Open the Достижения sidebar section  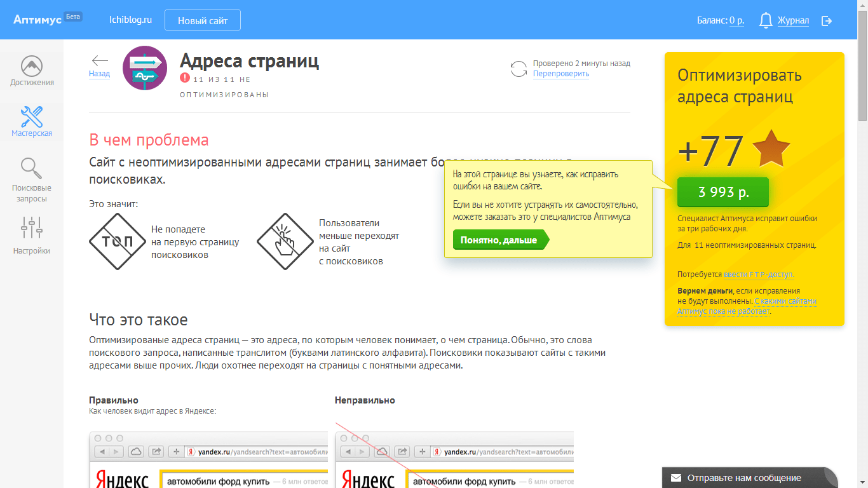pos(32,71)
